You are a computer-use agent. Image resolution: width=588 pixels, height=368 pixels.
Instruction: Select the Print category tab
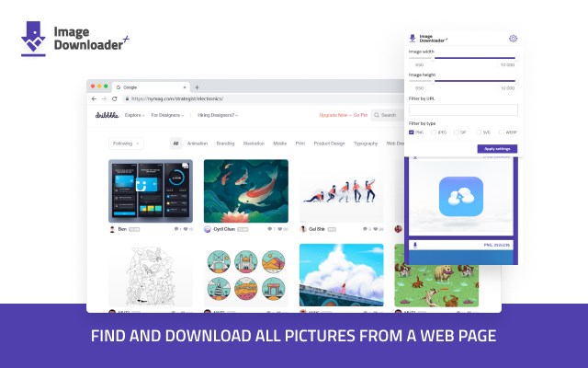pyautogui.click(x=300, y=144)
